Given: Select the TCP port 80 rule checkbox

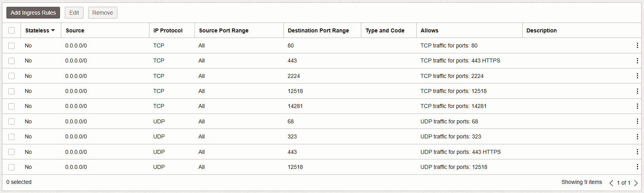Looking at the screenshot, I should click(x=11, y=45).
